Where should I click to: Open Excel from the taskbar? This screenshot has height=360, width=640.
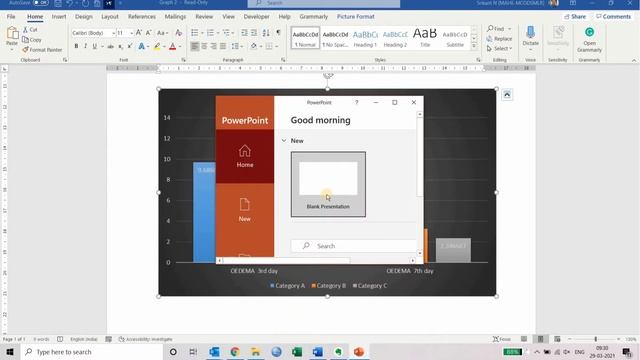click(297, 352)
